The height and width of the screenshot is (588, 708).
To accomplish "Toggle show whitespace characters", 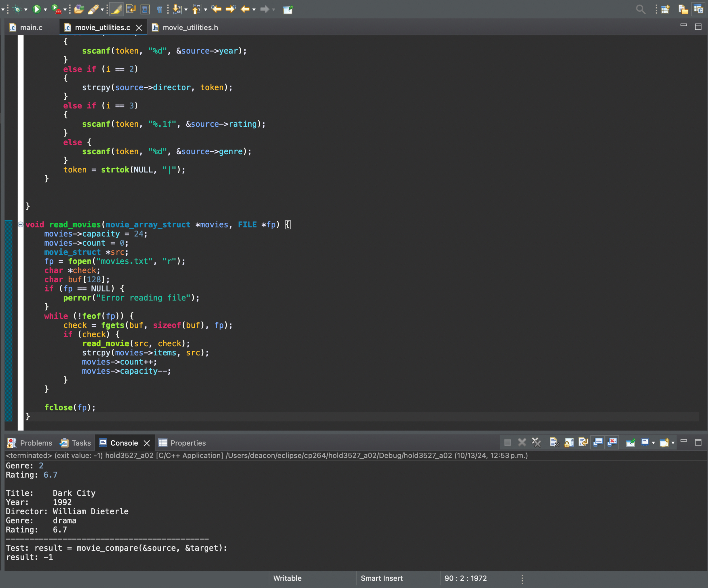I will coord(160,9).
